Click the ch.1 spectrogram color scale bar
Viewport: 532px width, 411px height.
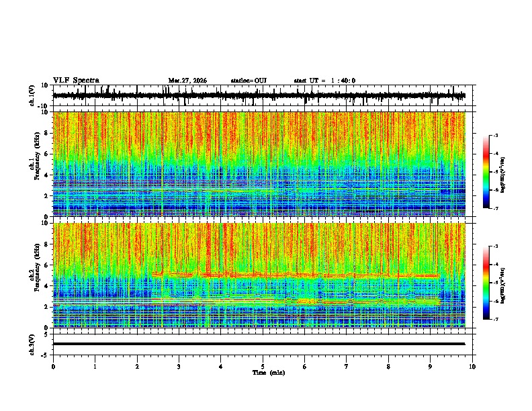pyautogui.click(x=486, y=172)
